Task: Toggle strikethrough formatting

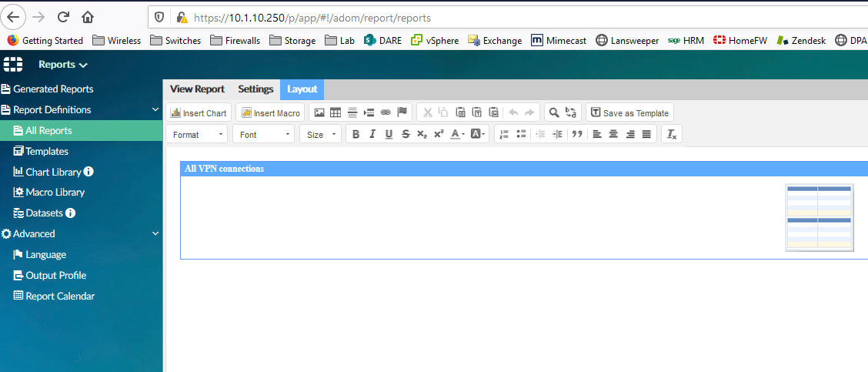Action: (406, 134)
